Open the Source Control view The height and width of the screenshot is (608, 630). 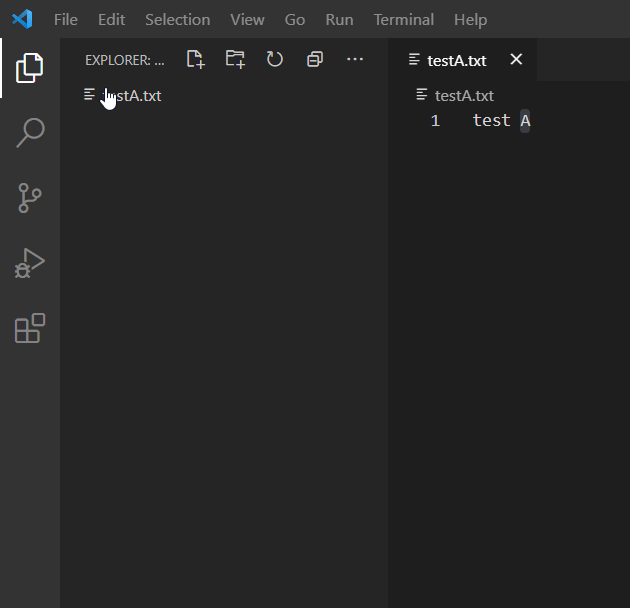click(30, 198)
